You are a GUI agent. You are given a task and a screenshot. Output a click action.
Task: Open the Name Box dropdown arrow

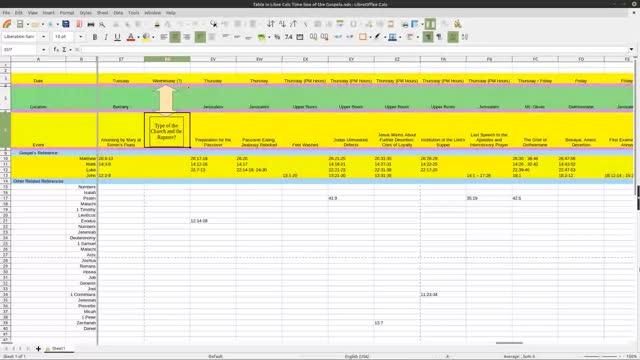coord(44,49)
